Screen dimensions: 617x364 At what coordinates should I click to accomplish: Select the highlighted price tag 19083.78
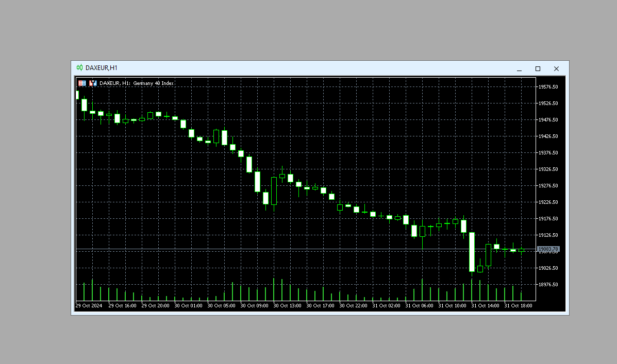(x=548, y=249)
